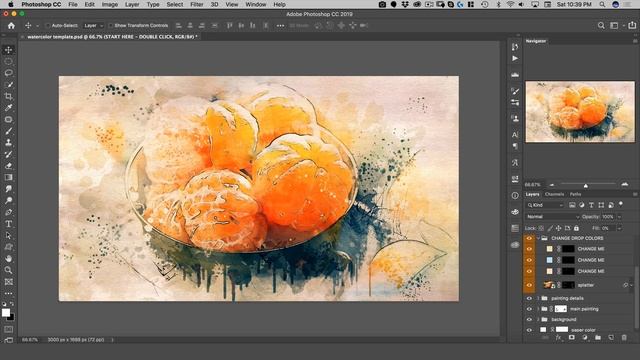Open the Filter menu
640x360 pixels.
pos(196,4)
